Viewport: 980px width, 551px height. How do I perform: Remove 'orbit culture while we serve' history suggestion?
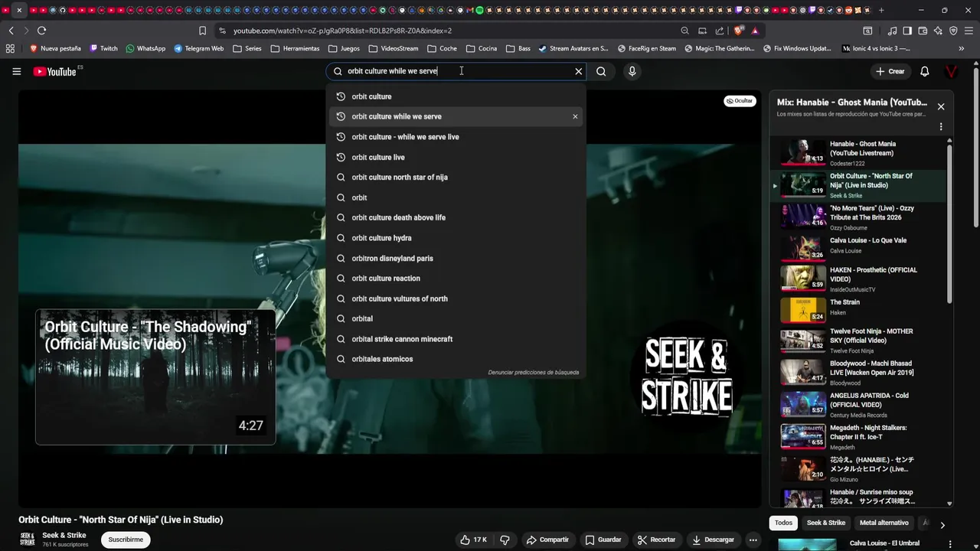tap(575, 116)
